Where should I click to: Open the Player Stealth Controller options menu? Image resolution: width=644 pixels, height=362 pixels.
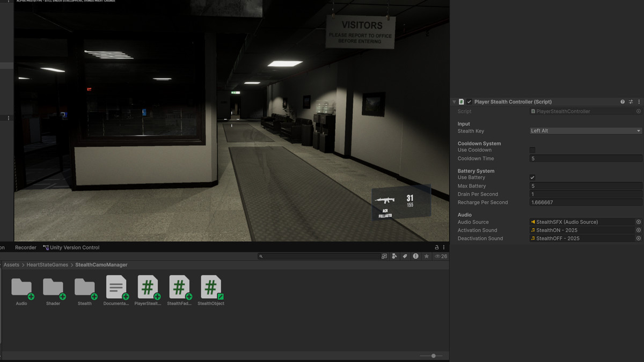point(639,102)
